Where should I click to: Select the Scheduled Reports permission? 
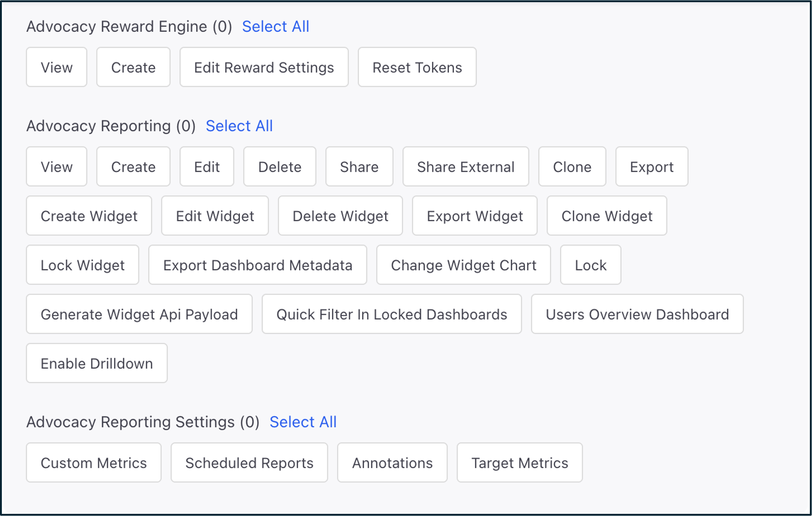point(249,463)
